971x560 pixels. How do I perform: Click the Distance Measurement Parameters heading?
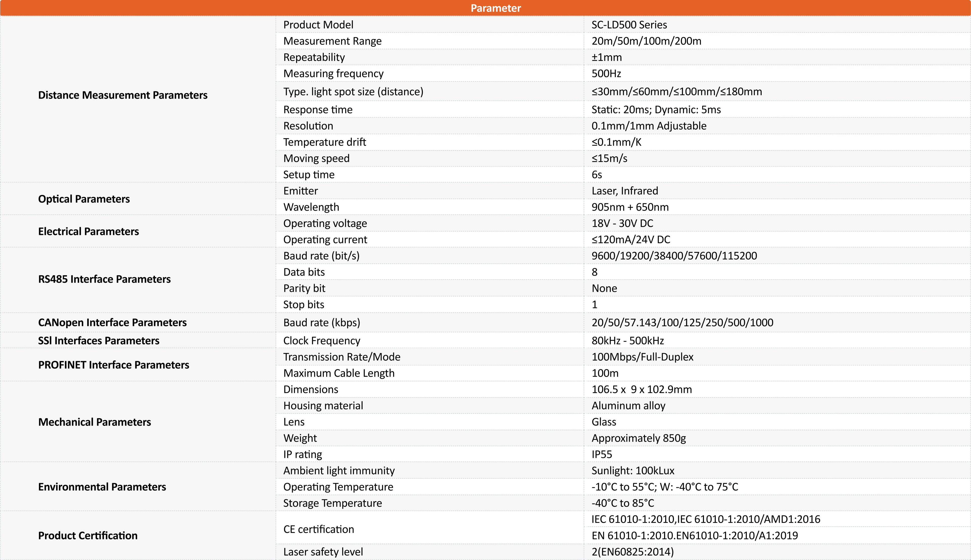122,95
